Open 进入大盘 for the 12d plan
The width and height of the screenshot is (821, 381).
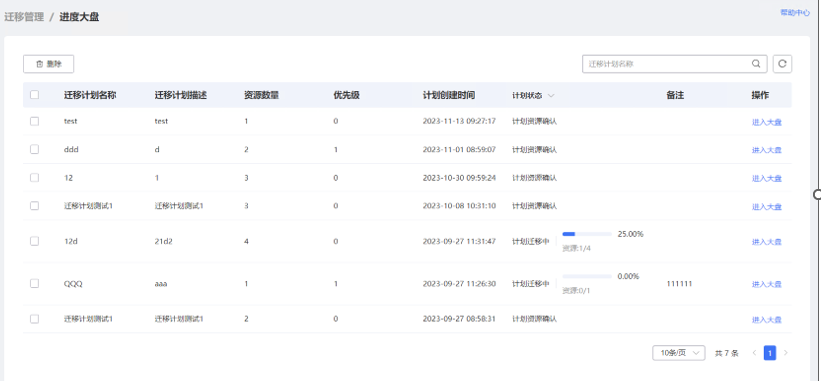(x=767, y=242)
